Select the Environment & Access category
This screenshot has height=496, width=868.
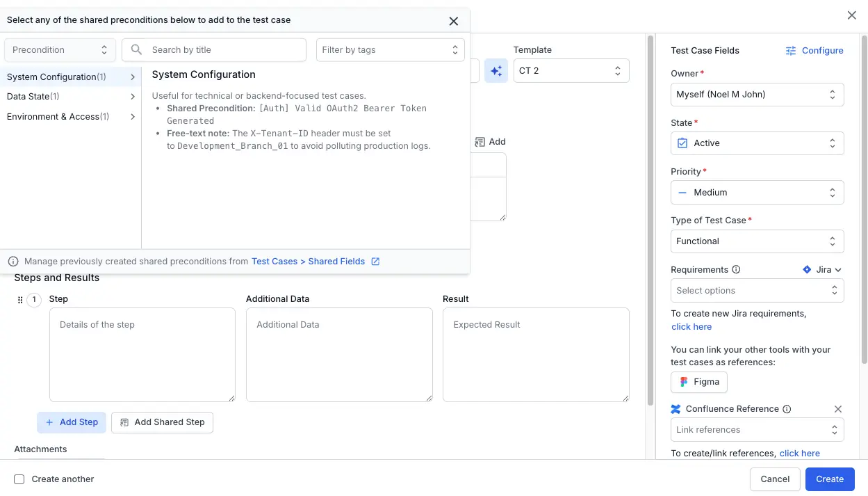[x=65, y=116]
